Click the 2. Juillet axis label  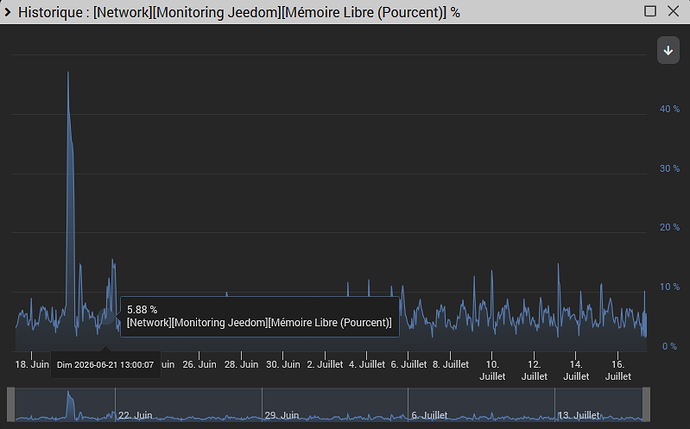click(x=325, y=364)
